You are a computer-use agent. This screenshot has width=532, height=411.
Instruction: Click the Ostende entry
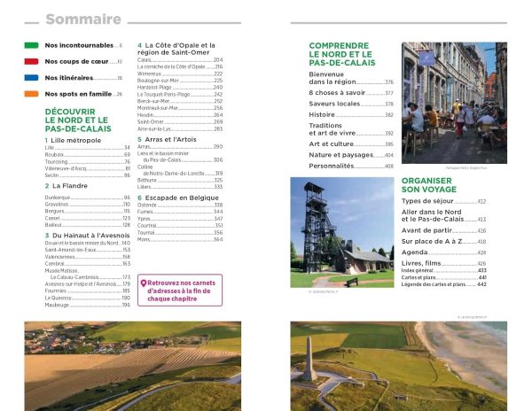[x=180, y=205]
